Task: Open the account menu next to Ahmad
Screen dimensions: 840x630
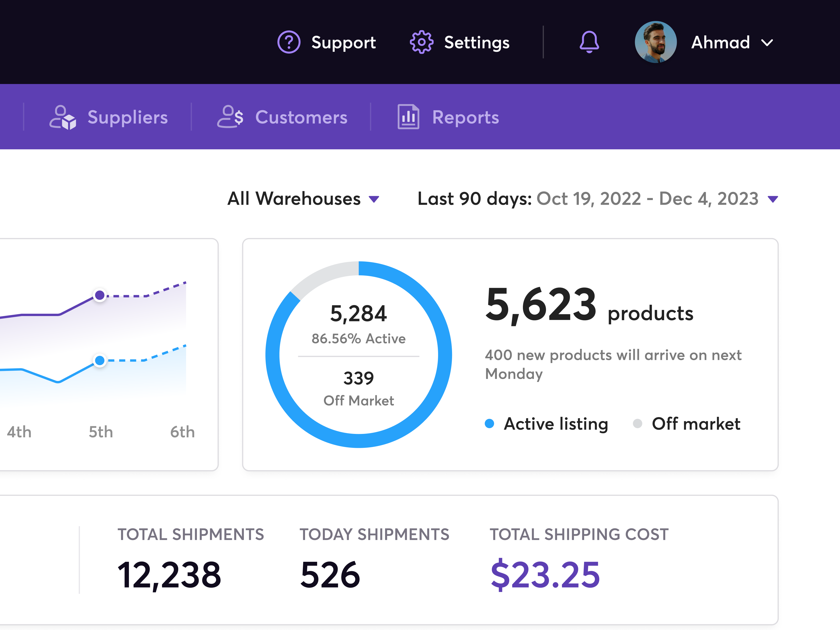Action: (767, 43)
